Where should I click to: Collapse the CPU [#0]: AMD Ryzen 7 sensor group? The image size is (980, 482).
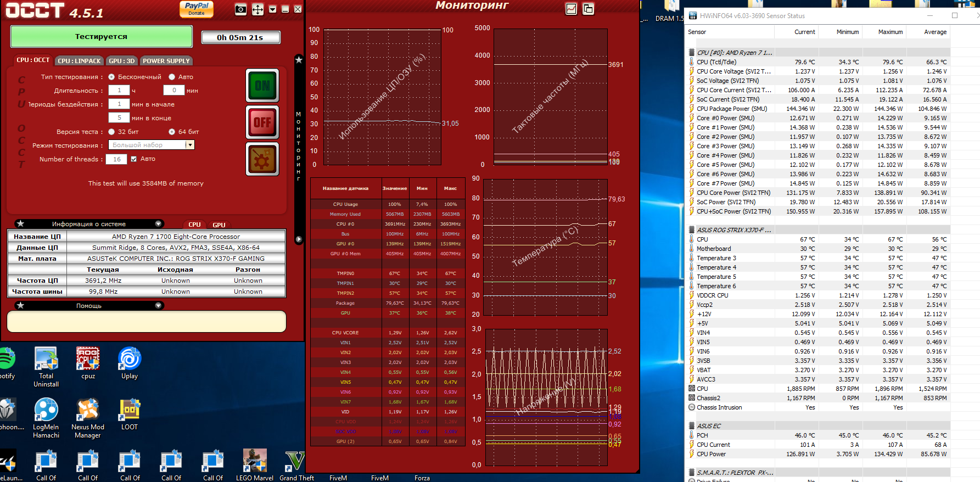[x=692, y=53]
